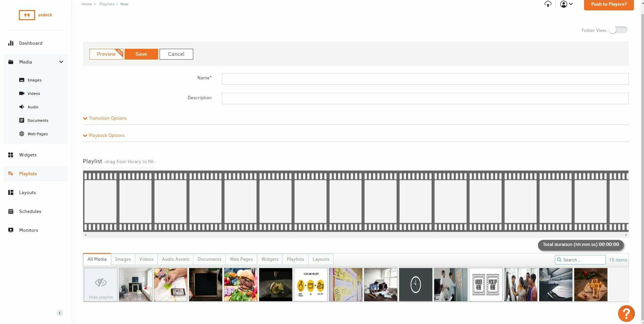This screenshot has height=324, width=644.
Task: Collapse the sidebar with arrow button
Action: 60,313
